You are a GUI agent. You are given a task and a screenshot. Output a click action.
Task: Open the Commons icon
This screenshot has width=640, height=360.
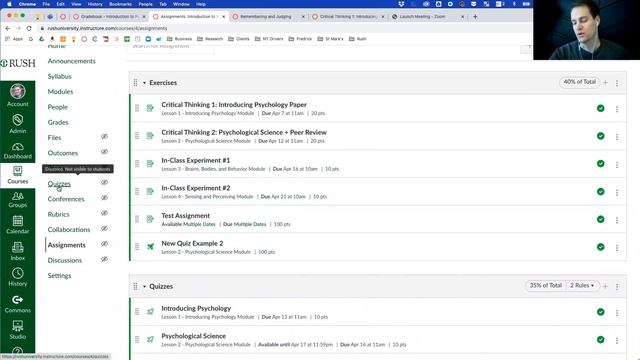tap(18, 304)
